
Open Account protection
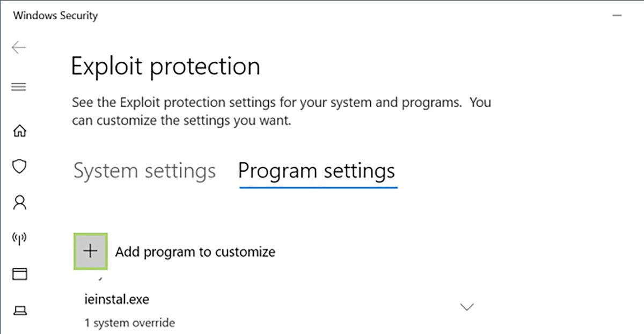19,202
